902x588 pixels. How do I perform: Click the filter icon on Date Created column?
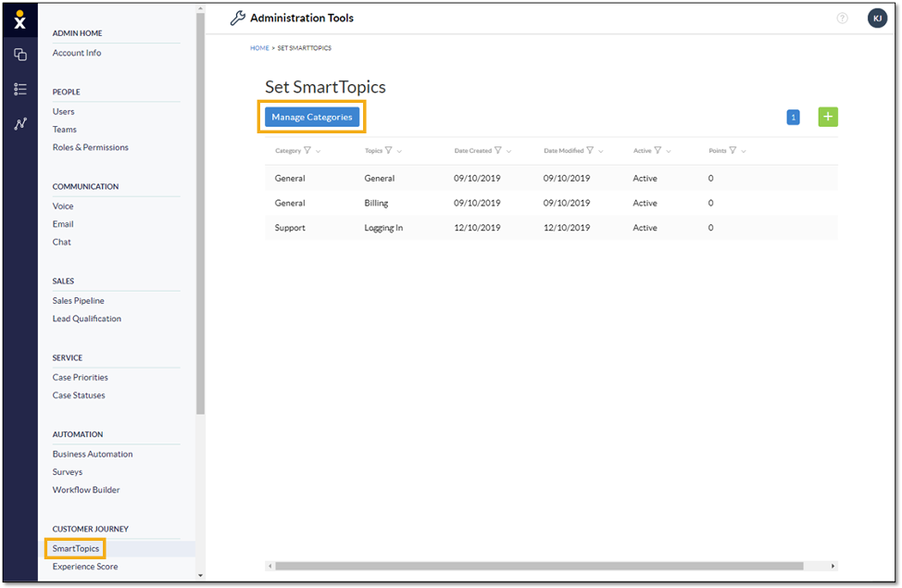498,151
